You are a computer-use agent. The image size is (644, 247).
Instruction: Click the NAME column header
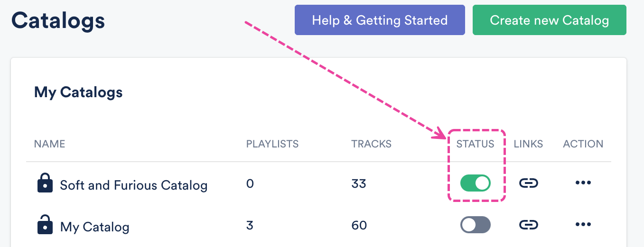[49, 144]
